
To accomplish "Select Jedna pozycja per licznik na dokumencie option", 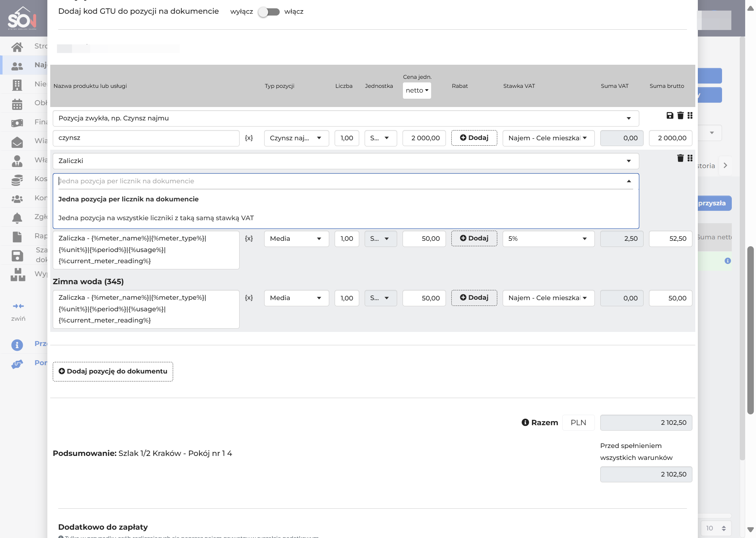I will [346, 199].
